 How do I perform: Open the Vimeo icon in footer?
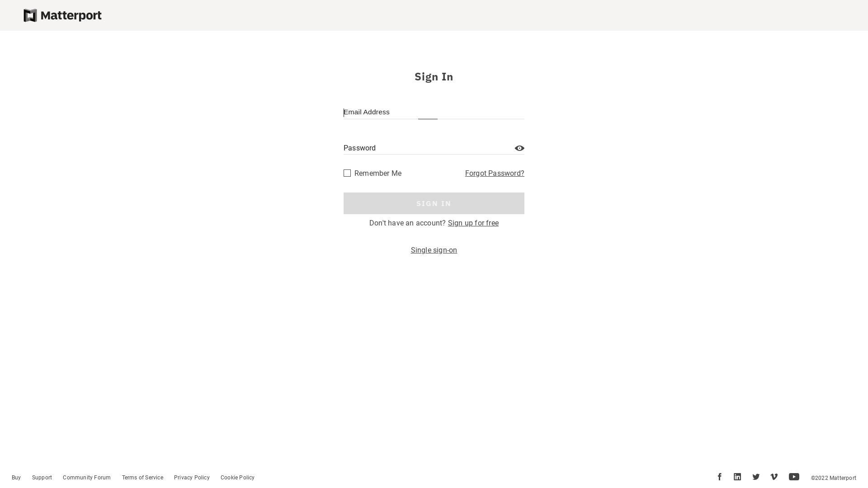pos(774,477)
